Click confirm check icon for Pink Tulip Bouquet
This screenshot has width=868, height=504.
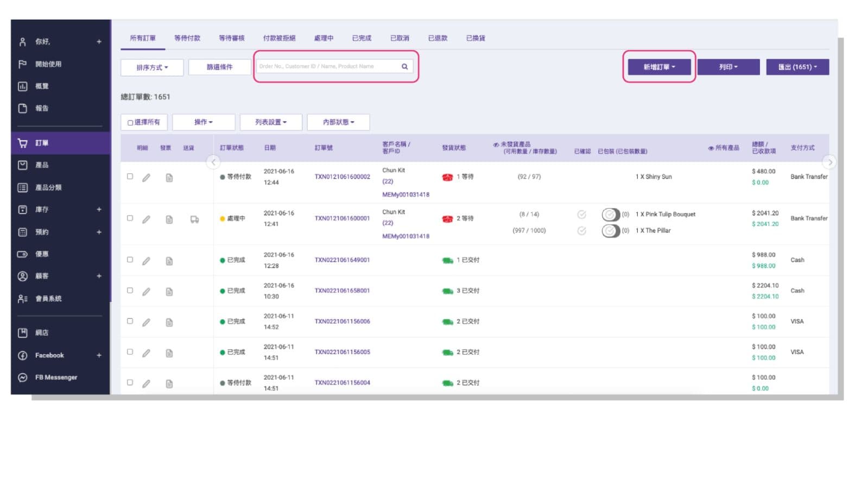(x=581, y=215)
